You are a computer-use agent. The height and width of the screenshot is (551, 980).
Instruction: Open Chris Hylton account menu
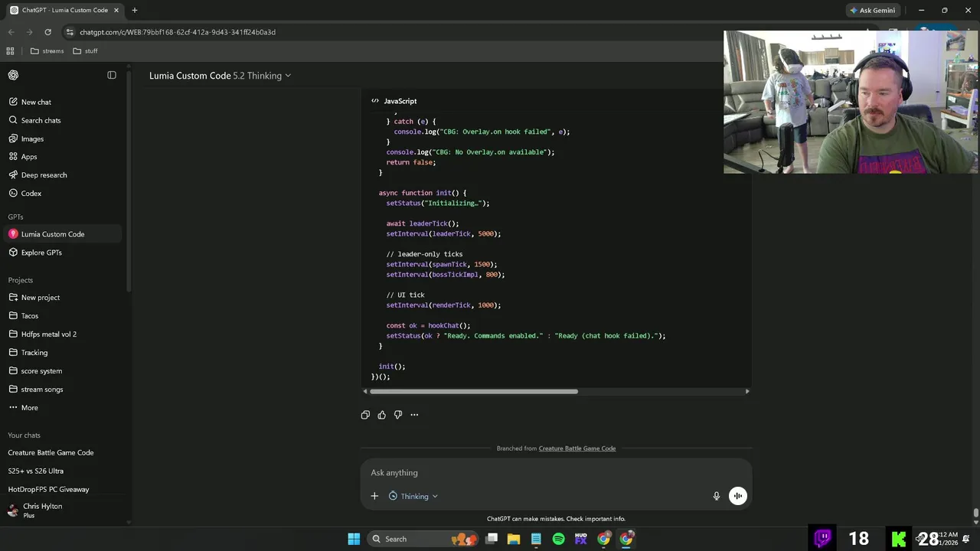coord(62,510)
